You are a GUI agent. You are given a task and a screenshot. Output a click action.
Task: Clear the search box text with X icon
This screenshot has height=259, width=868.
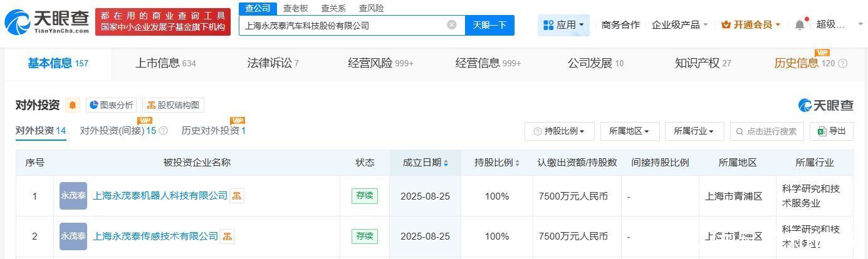pos(451,25)
